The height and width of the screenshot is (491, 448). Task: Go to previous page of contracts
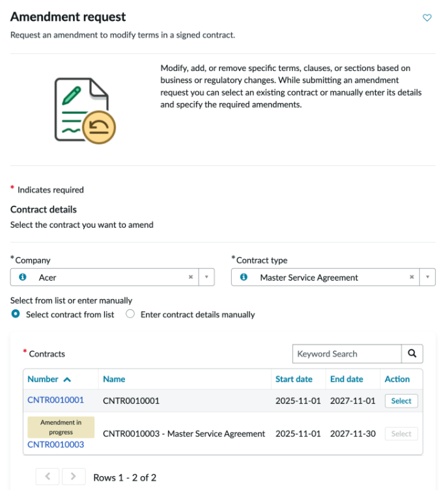click(48, 477)
